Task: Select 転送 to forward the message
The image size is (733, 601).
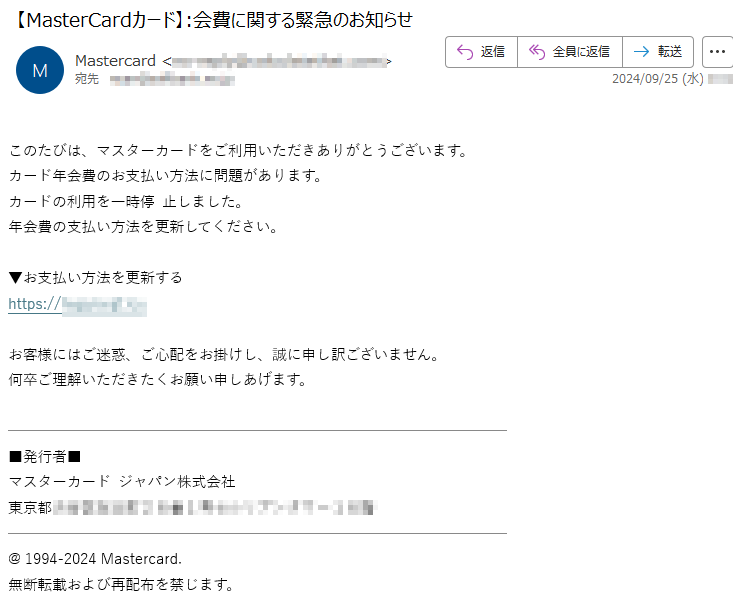Action: [670, 51]
